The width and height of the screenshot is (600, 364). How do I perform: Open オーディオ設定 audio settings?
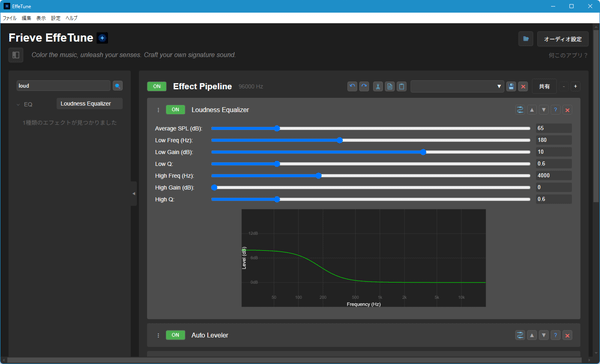(x=562, y=39)
